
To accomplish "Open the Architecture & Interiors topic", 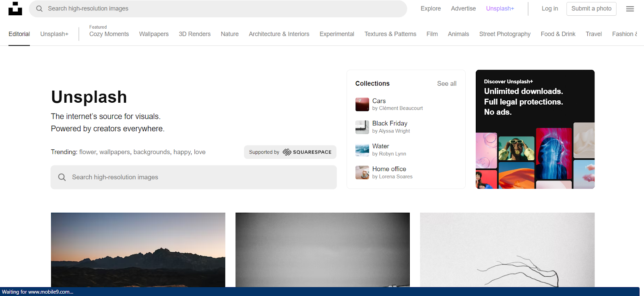I will [279, 34].
